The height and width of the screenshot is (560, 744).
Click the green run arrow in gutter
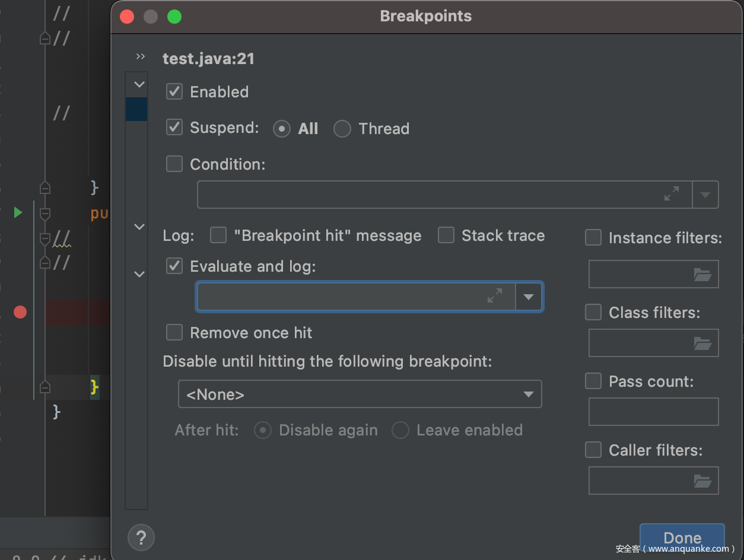[x=18, y=212]
